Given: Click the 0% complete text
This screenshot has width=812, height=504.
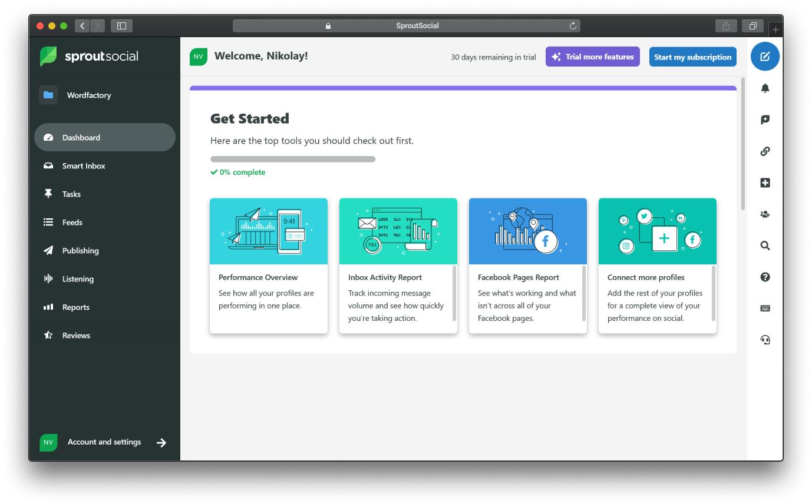Looking at the screenshot, I should [242, 173].
